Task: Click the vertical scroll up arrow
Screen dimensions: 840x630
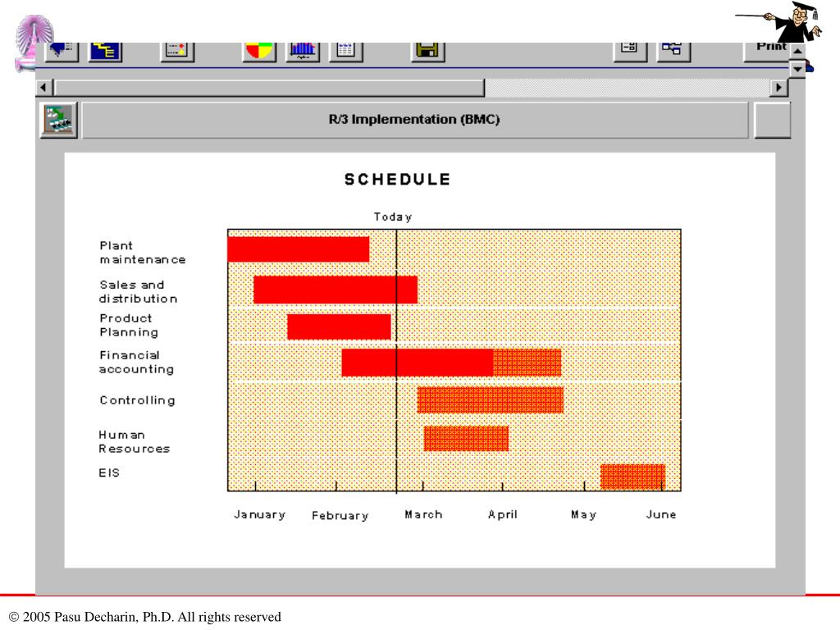Action: 797,52
